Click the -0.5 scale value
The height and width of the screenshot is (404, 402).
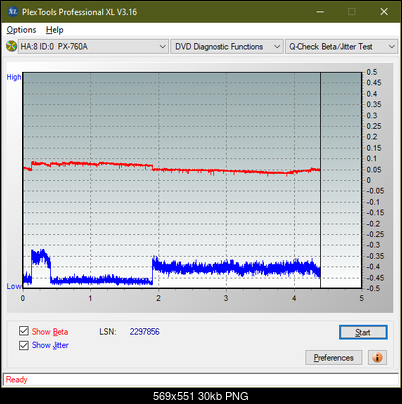(x=373, y=288)
